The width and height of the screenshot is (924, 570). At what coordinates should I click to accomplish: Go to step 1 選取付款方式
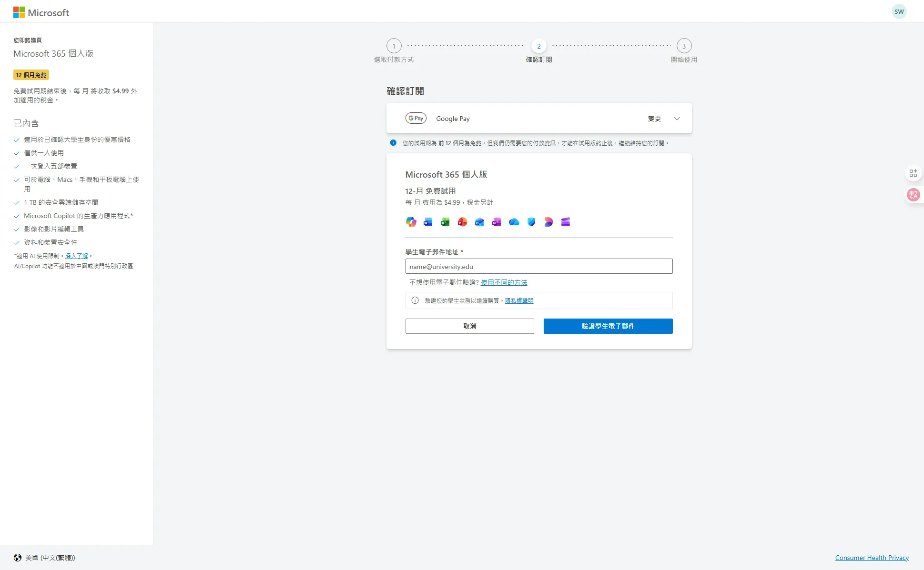[x=394, y=46]
